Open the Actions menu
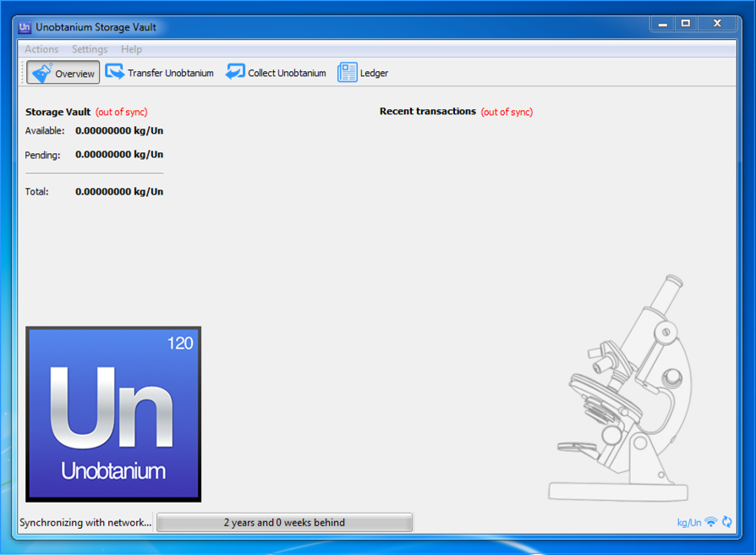 point(41,49)
